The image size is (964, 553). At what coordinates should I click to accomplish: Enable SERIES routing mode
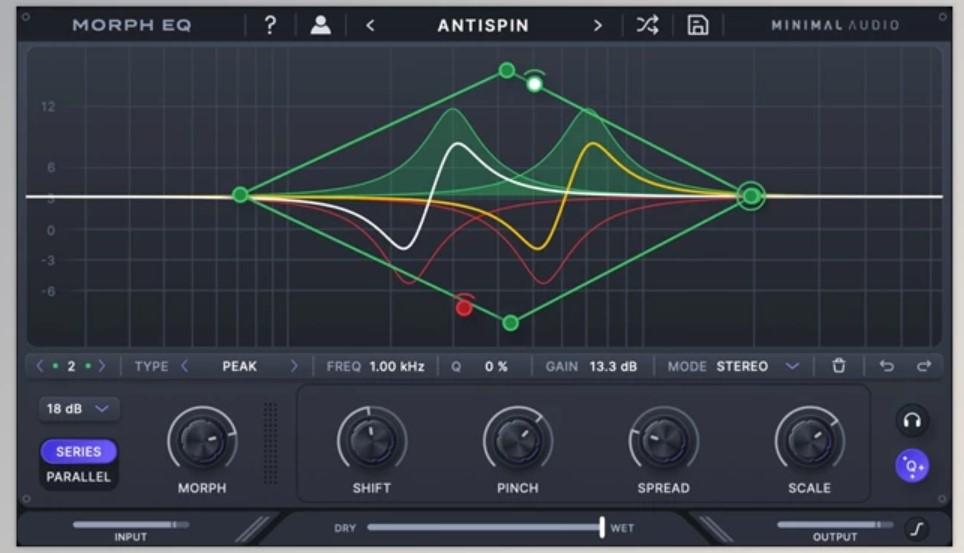tap(78, 452)
